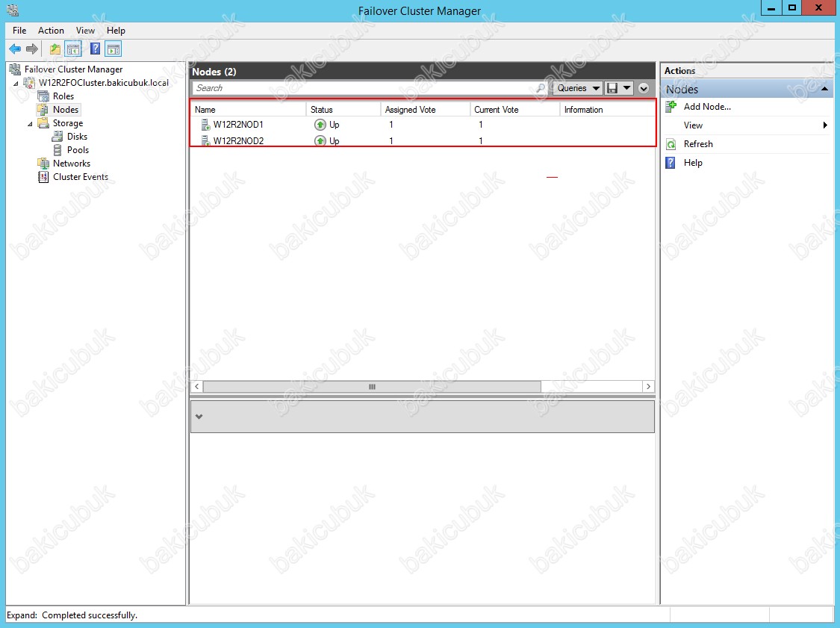
Task: Collapse the Storage tree node
Action: coord(30,124)
